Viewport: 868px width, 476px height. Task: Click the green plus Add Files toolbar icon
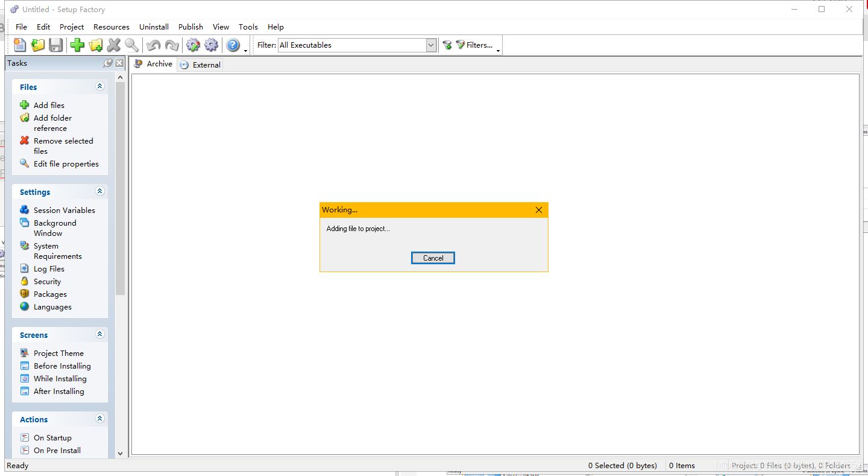(x=77, y=45)
